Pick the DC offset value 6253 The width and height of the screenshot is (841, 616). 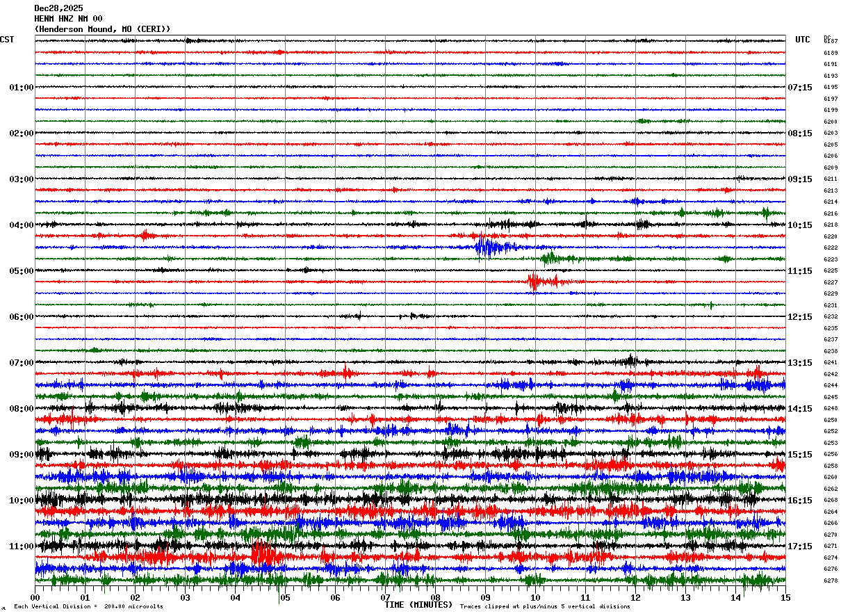coord(831,443)
